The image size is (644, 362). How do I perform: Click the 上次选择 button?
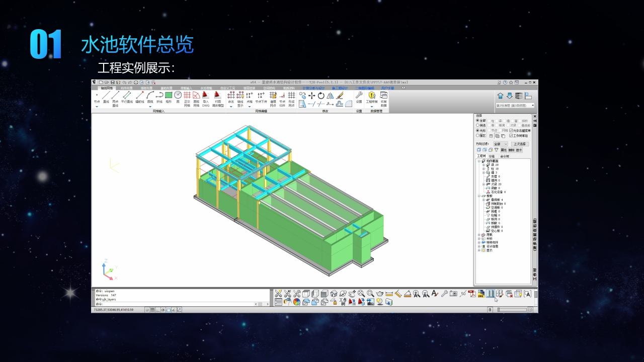click(519, 144)
